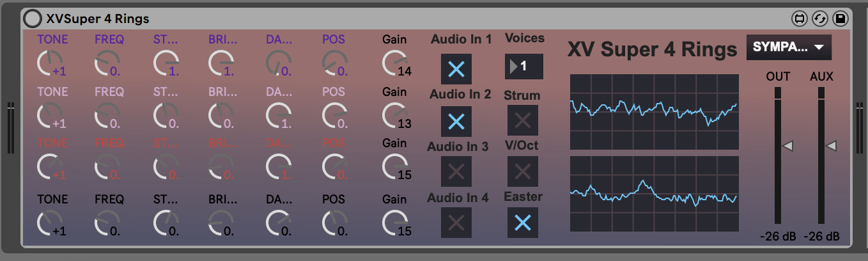Screen dimensions: 868x261
Task: Enable the Audio In 3 toggle
Action: (x=456, y=171)
